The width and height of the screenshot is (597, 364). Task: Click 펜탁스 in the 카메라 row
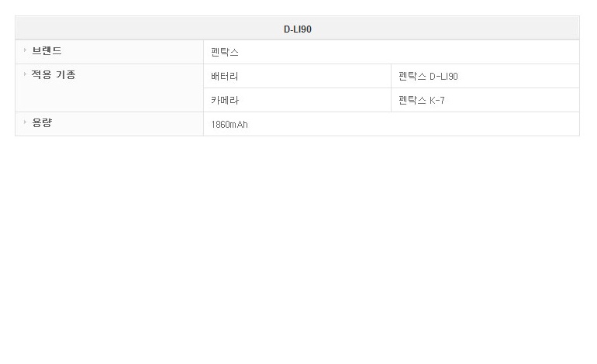tap(412, 101)
